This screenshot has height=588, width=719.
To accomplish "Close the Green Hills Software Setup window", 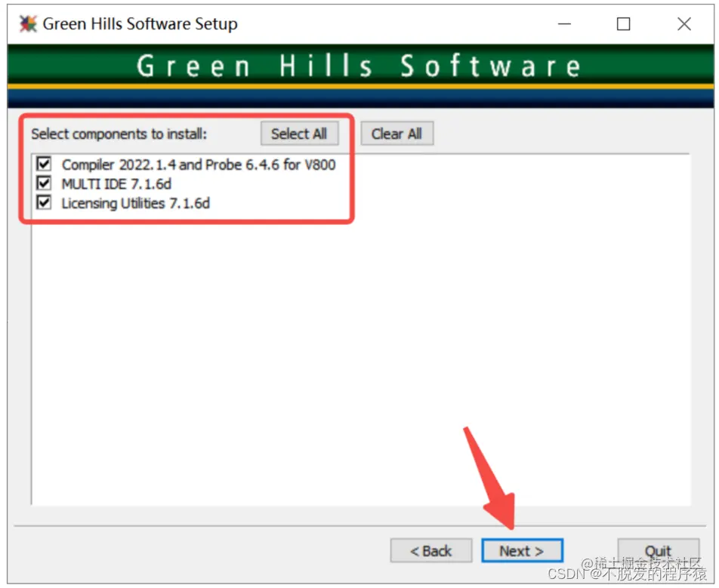I will tap(684, 24).
